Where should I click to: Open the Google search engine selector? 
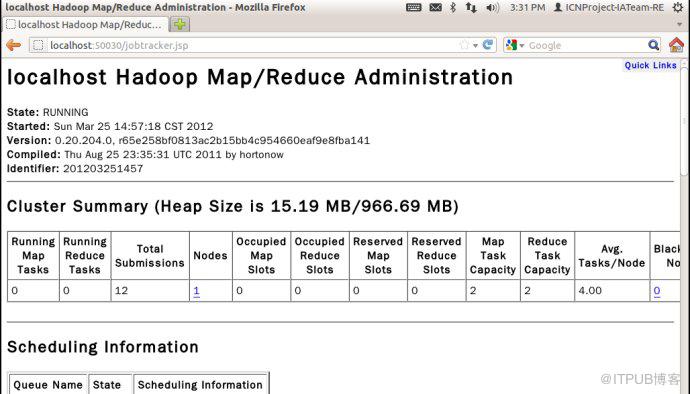[514, 45]
